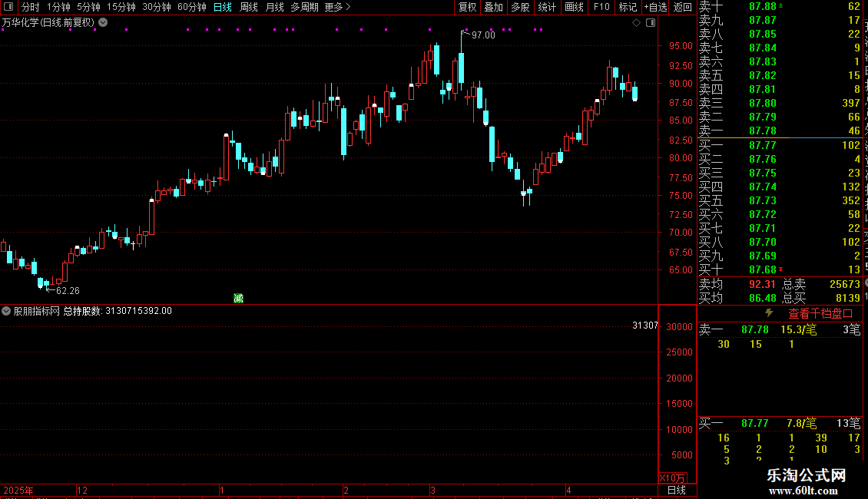Screen dimensions: 868x499
Task: Click 总持股数 indicator value text
Action: click(118, 311)
